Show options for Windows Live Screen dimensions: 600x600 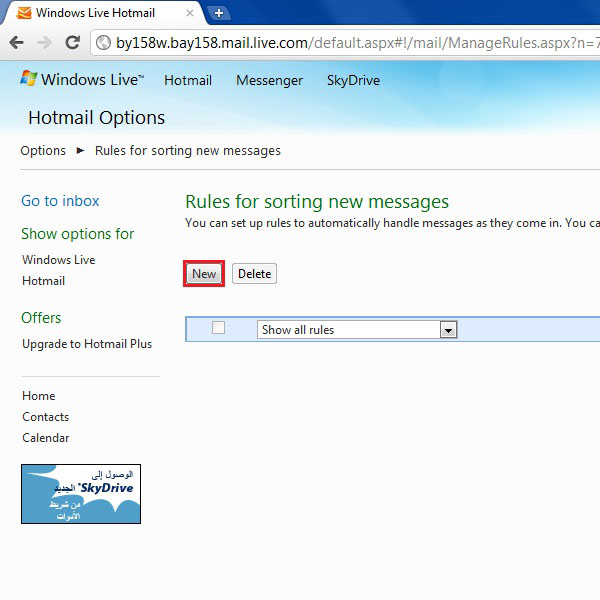pyautogui.click(x=59, y=260)
